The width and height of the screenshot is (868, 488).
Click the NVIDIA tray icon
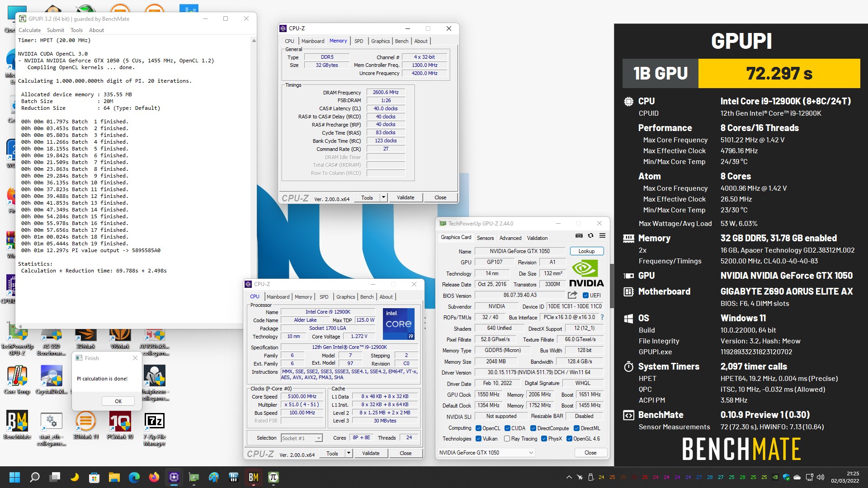pos(775,477)
